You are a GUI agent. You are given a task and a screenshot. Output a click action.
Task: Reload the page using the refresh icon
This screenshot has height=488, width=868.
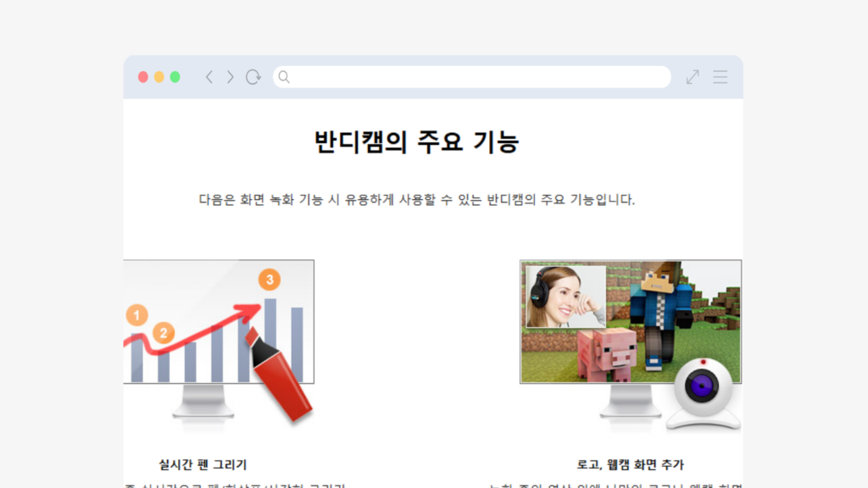pos(253,76)
